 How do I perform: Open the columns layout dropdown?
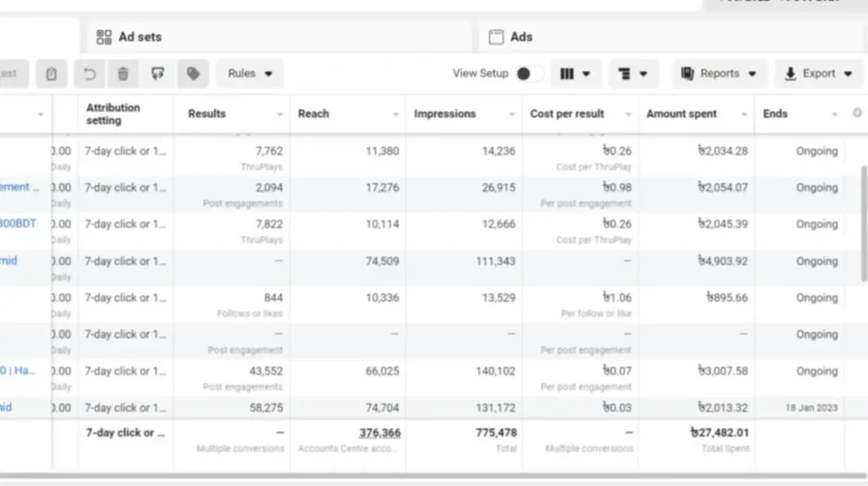coord(576,74)
